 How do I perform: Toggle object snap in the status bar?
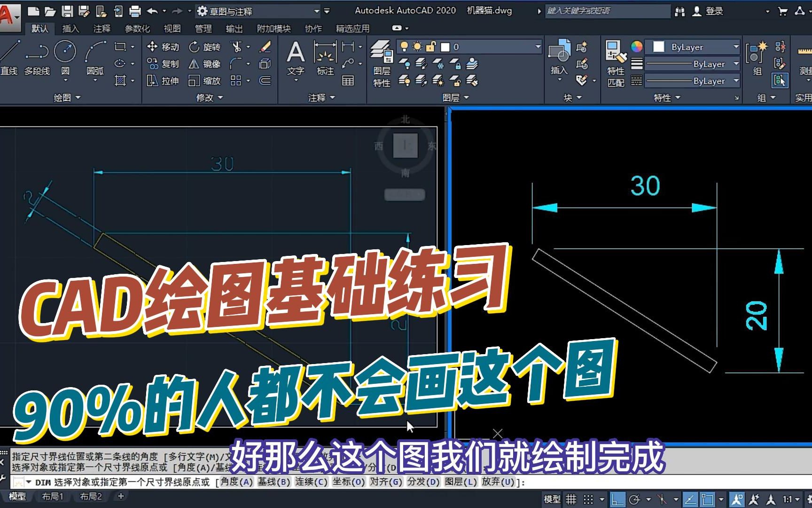point(707,499)
